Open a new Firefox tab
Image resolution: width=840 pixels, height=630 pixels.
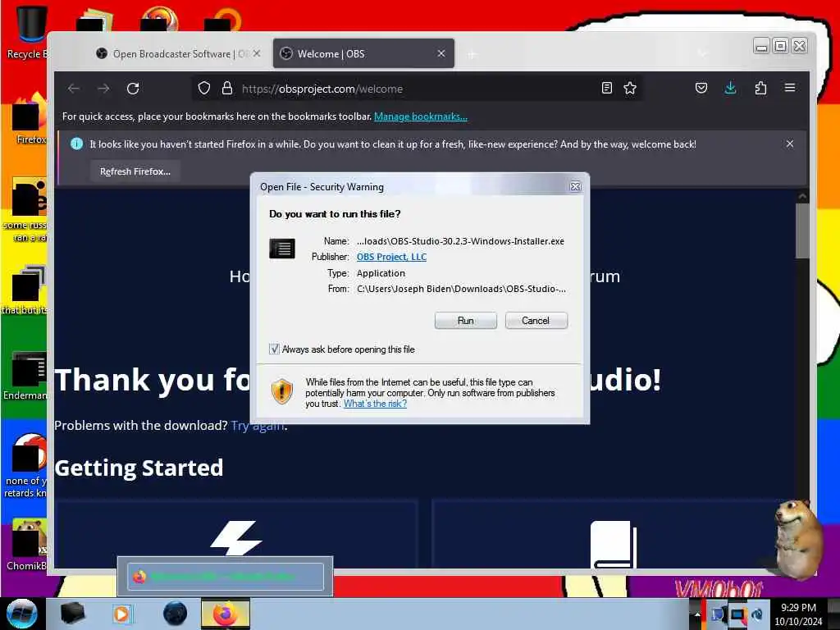click(x=472, y=54)
